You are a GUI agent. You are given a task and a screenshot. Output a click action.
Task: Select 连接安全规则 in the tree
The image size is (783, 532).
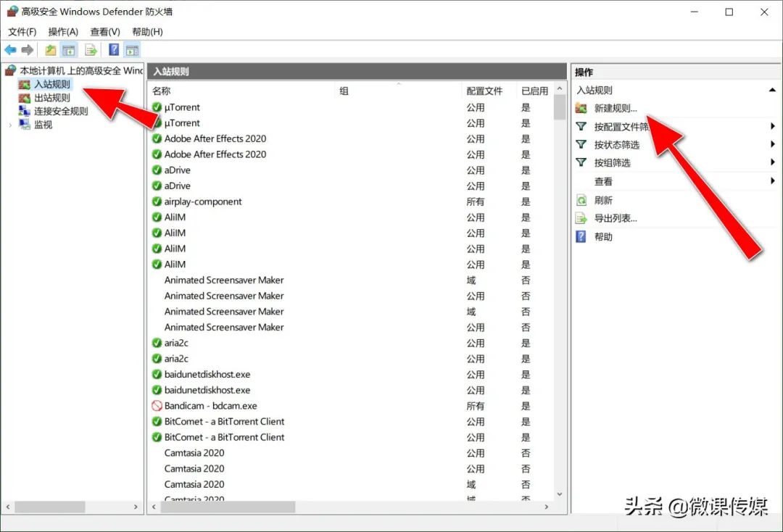61,111
